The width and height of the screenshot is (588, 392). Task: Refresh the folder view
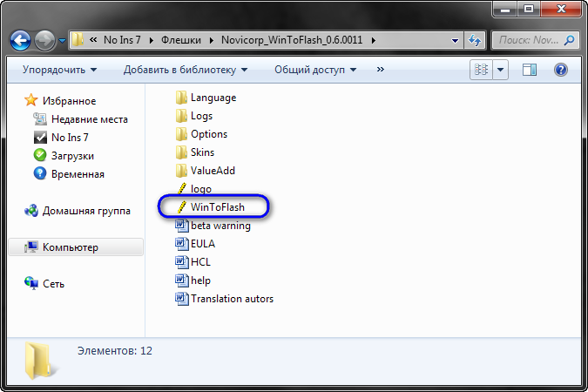pyautogui.click(x=475, y=40)
